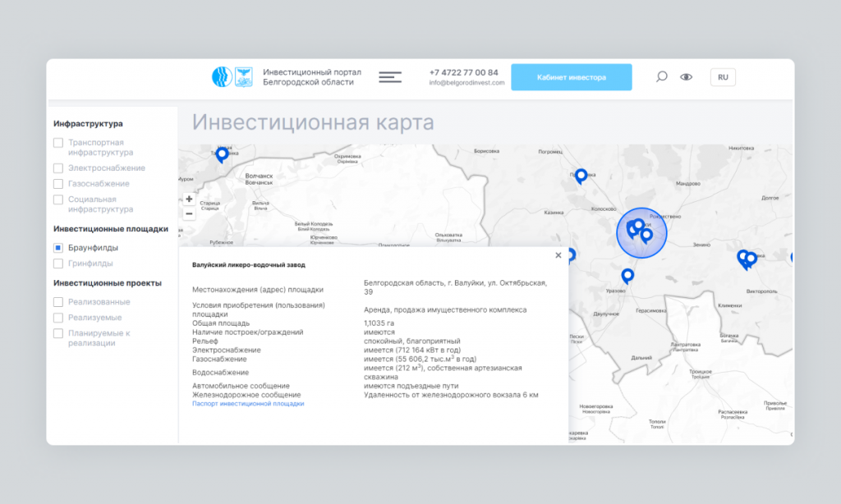
Task: Select the map pin above Уразово
Action: [627, 276]
